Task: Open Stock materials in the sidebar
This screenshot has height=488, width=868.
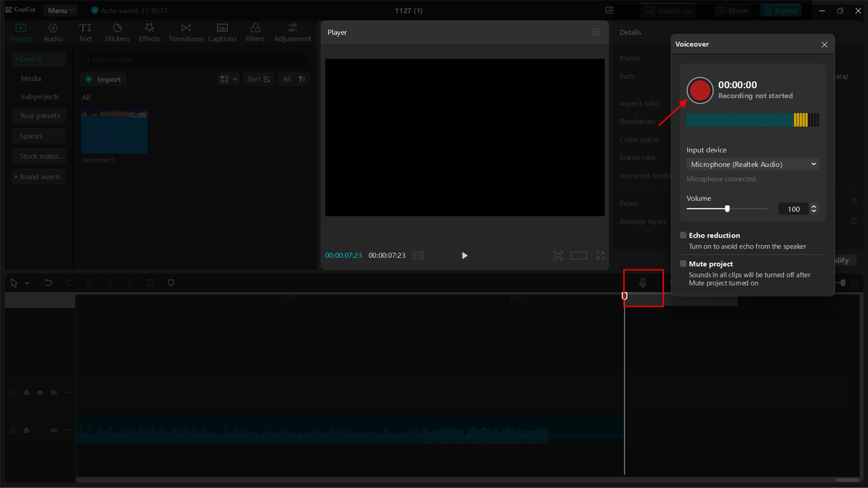Action: tap(39, 157)
